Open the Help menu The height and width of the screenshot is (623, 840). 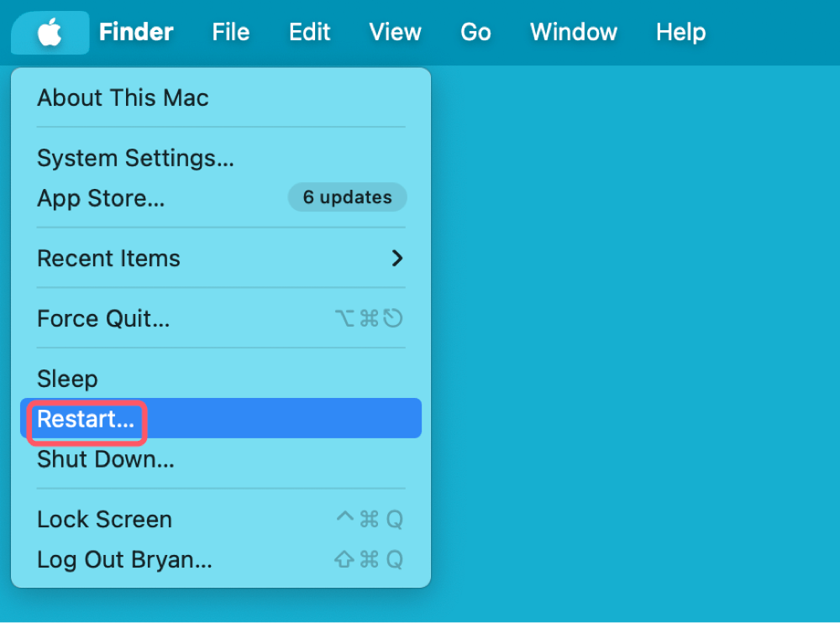[x=680, y=32]
